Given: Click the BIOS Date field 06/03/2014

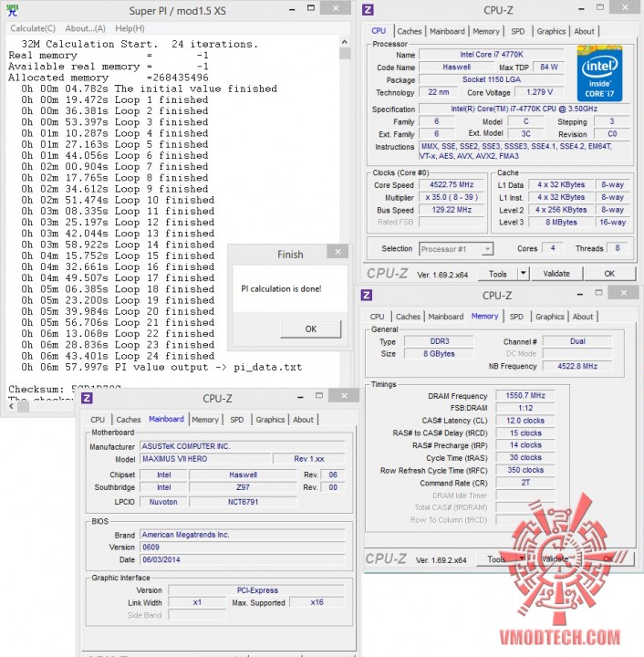Looking at the screenshot, I should click(242, 559).
